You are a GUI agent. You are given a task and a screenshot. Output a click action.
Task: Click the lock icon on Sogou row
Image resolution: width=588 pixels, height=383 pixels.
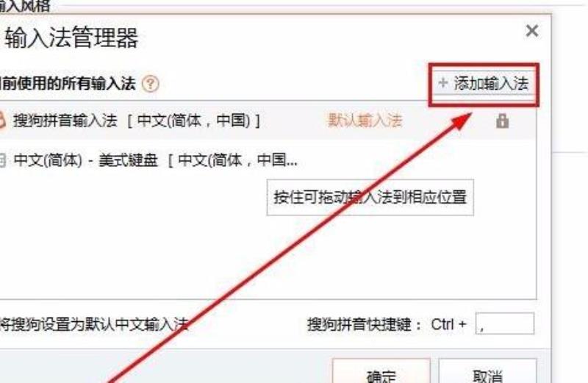502,121
